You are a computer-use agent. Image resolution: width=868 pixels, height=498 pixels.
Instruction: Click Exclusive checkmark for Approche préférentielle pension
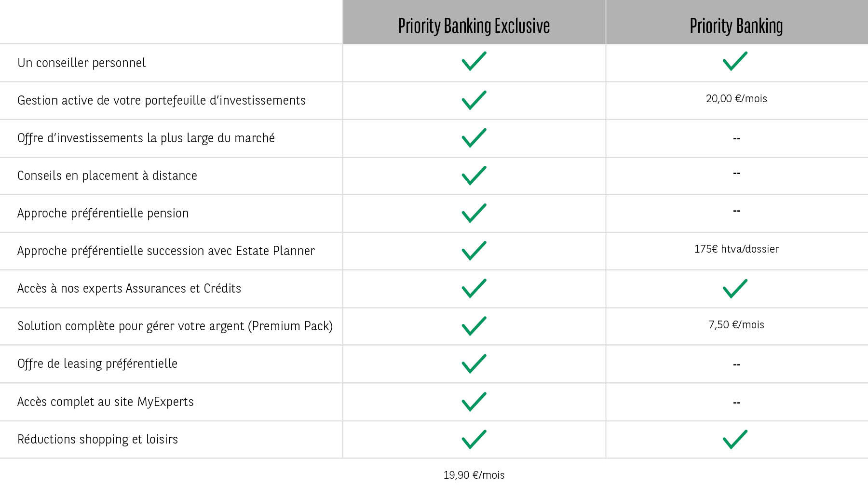click(474, 213)
